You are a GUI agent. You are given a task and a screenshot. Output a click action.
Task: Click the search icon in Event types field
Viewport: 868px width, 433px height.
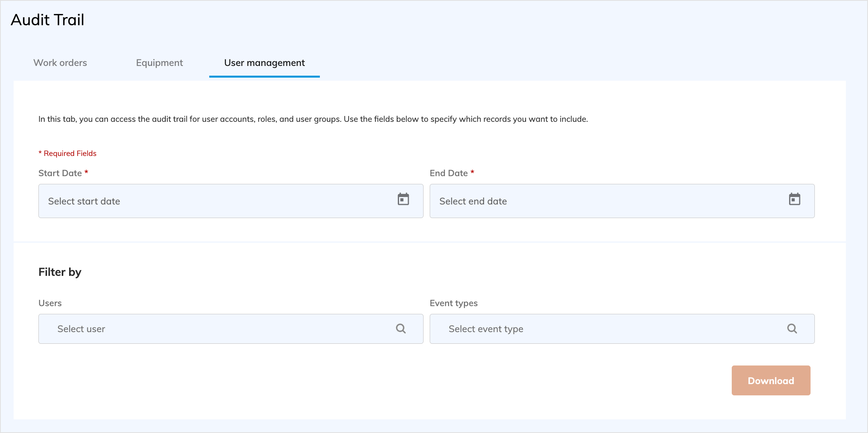792,329
